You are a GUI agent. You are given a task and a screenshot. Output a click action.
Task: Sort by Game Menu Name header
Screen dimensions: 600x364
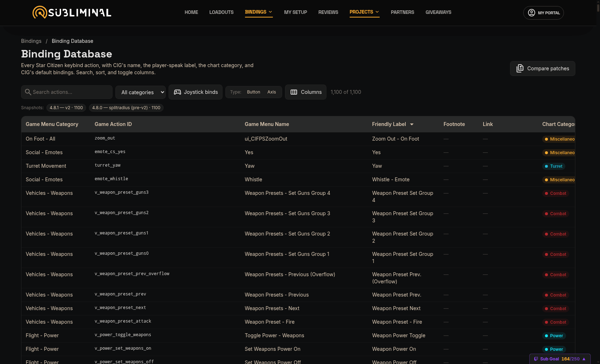pyautogui.click(x=267, y=124)
